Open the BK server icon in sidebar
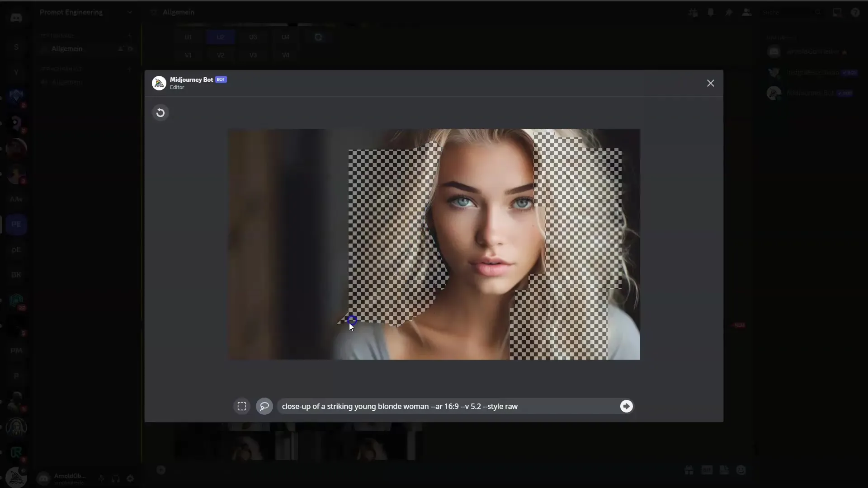868x488 pixels. [16, 275]
